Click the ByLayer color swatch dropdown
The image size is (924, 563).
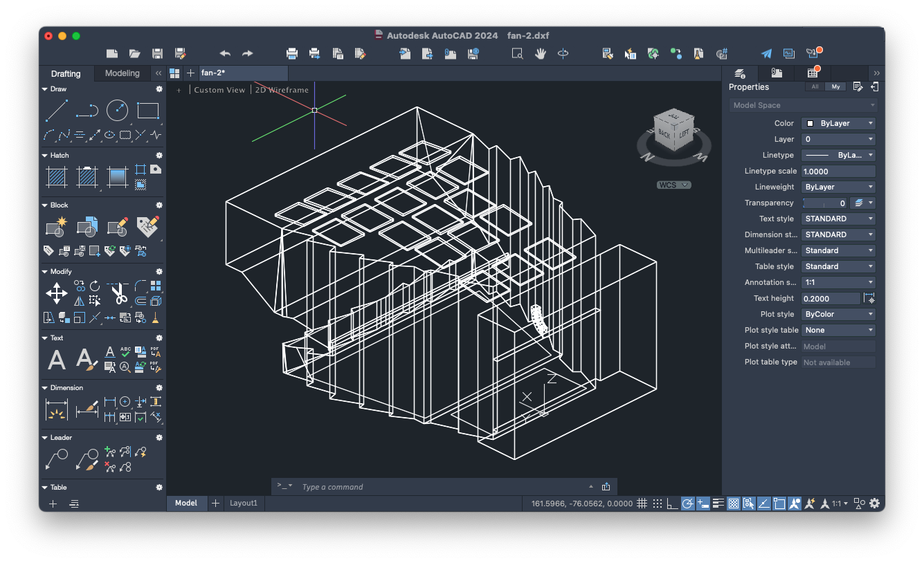[838, 124]
